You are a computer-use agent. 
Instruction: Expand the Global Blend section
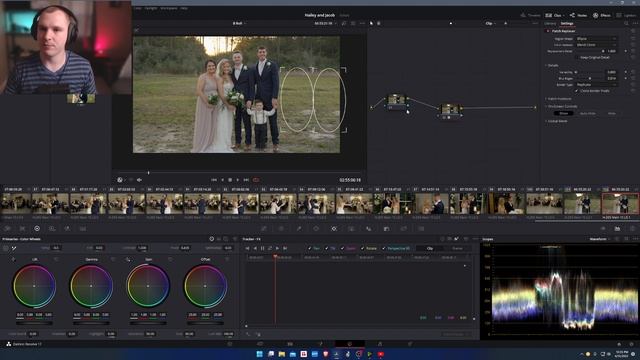pyautogui.click(x=546, y=121)
